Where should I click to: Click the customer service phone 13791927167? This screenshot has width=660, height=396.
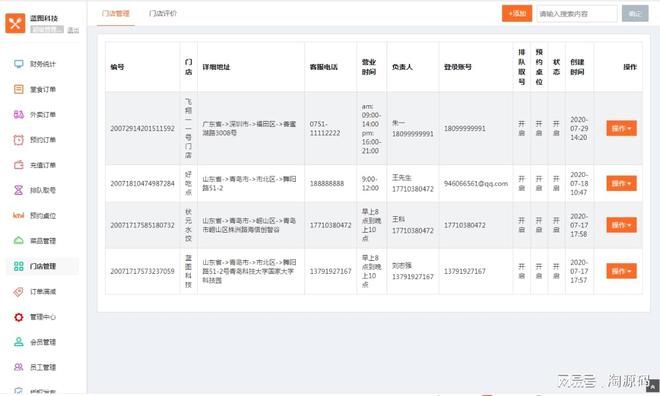pyautogui.click(x=331, y=271)
